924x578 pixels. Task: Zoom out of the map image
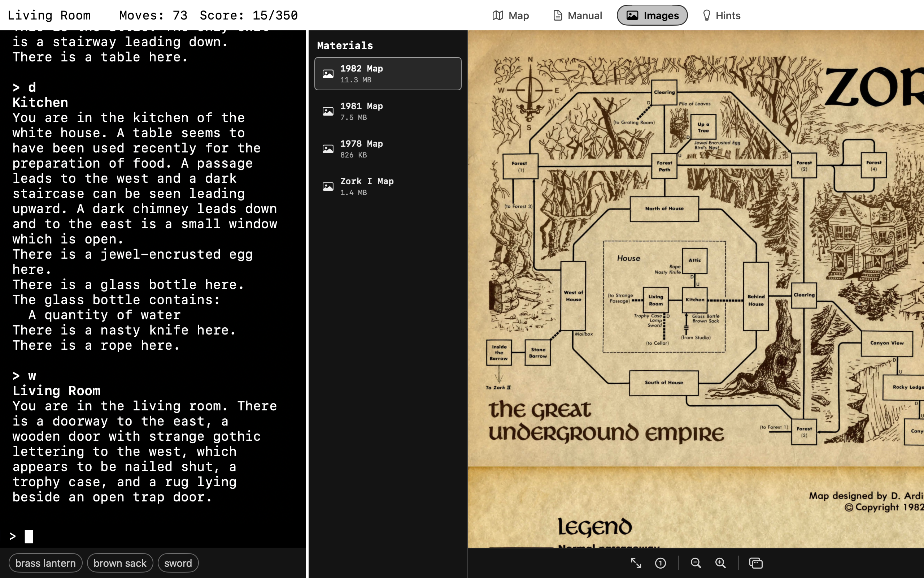click(696, 563)
